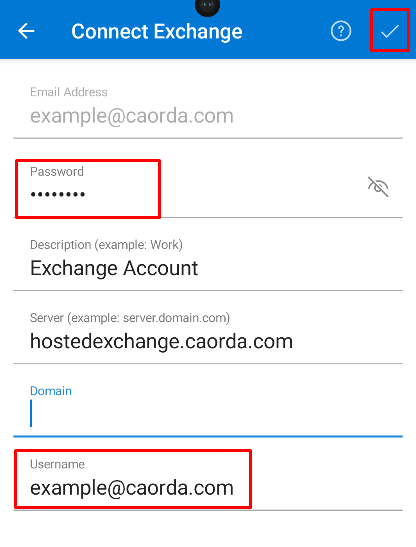This screenshot has width=416, height=547.
Task: Edit the Username value example@caorda.com
Action: (x=132, y=488)
